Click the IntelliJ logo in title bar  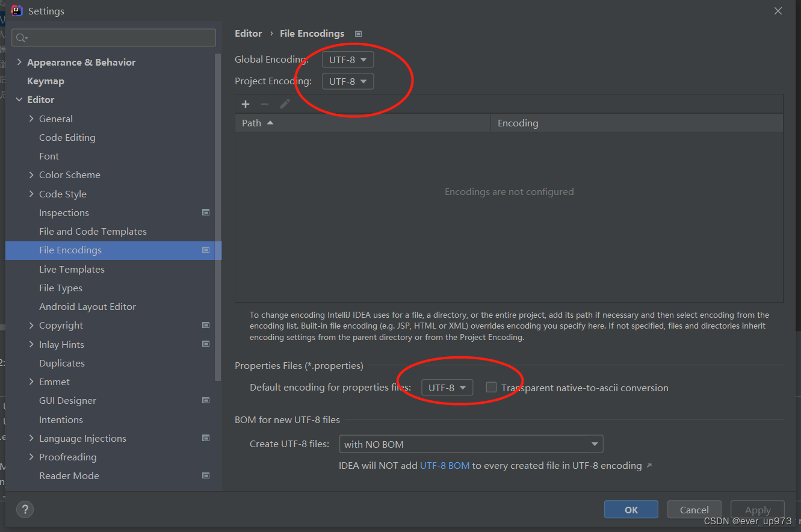17,10
